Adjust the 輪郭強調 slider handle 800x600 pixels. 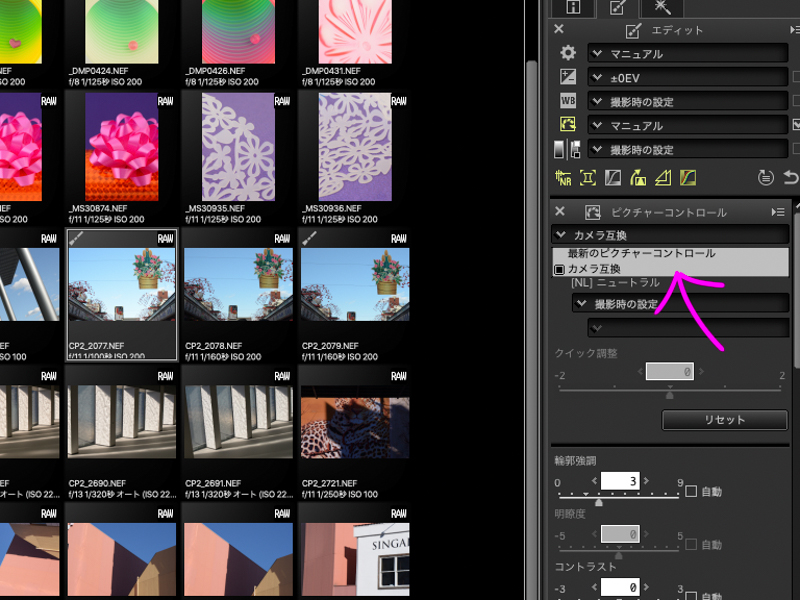[x=599, y=503]
